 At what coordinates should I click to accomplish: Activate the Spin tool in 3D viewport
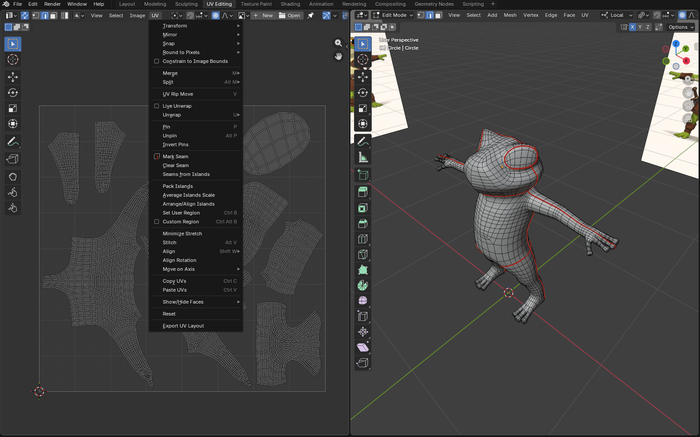(x=363, y=285)
